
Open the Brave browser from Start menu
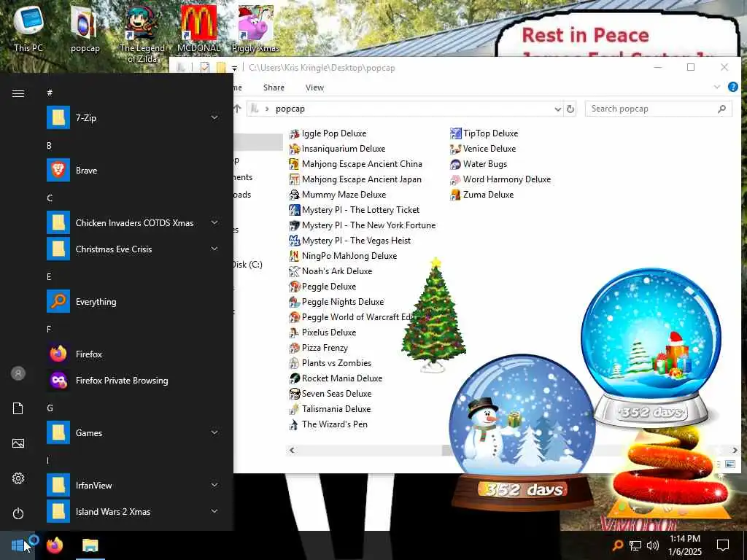coord(133,171)
